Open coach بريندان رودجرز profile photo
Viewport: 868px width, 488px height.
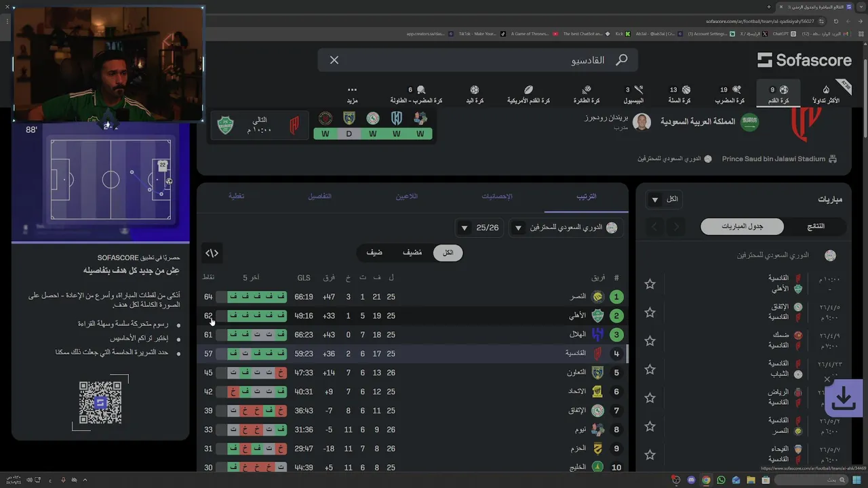[x=642, y=122]
